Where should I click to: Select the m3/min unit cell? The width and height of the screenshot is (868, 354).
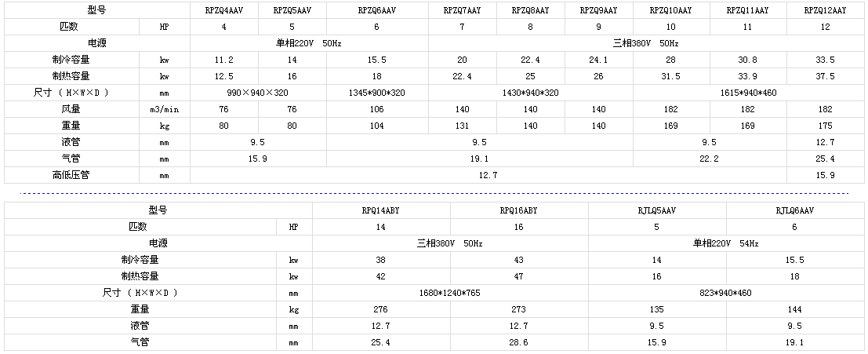click(x=165, y=109)
